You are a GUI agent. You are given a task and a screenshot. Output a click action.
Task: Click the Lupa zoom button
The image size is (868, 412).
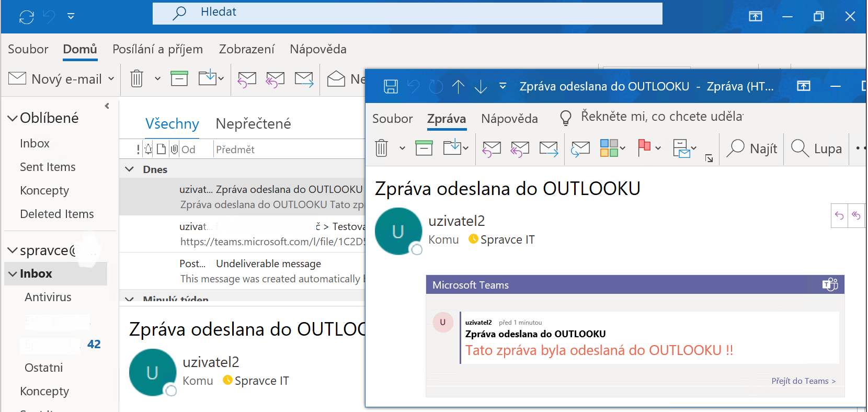click(x=817, y=149)
